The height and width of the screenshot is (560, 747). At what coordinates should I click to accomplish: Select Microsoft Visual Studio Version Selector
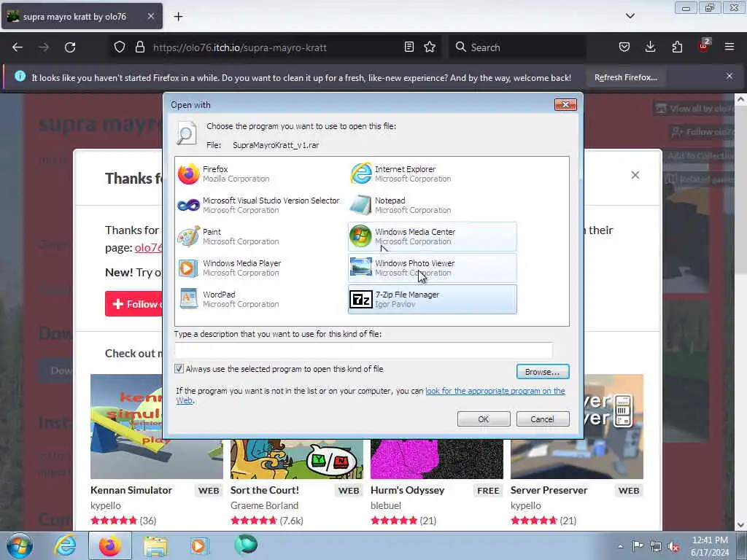pyautogui.click(x=260, y=205)
